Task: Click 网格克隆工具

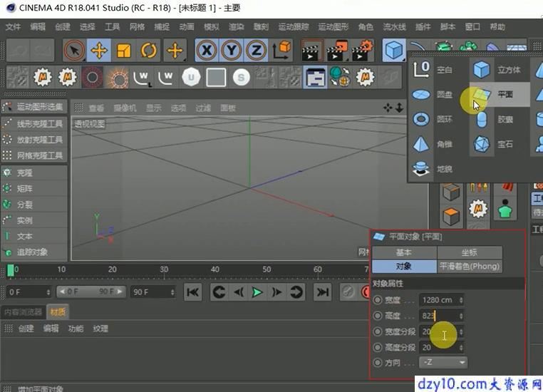Action: click(x=34, y=155)
